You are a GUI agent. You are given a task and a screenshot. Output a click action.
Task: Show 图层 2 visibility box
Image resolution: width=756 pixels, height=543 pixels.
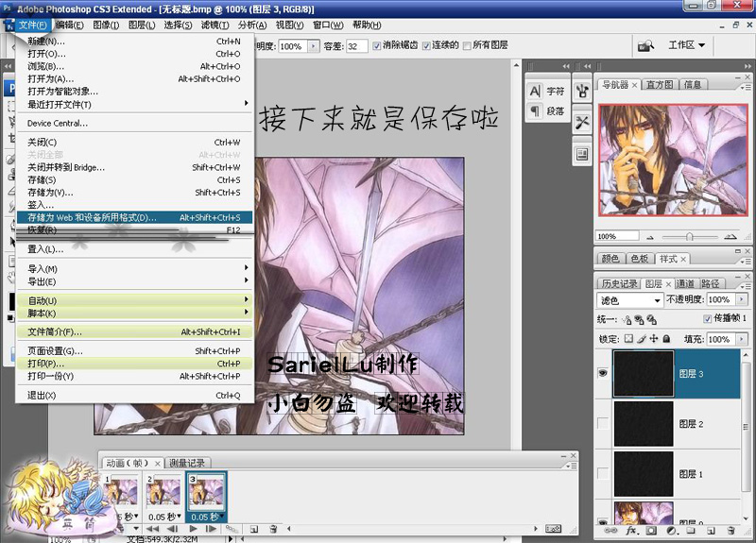603,423
